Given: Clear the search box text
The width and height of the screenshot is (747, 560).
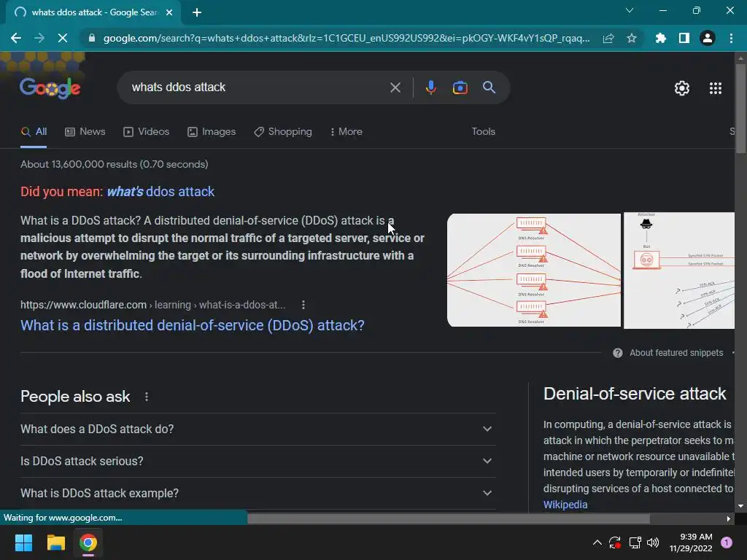Looking at the screenshot, I should click(395, 87).
